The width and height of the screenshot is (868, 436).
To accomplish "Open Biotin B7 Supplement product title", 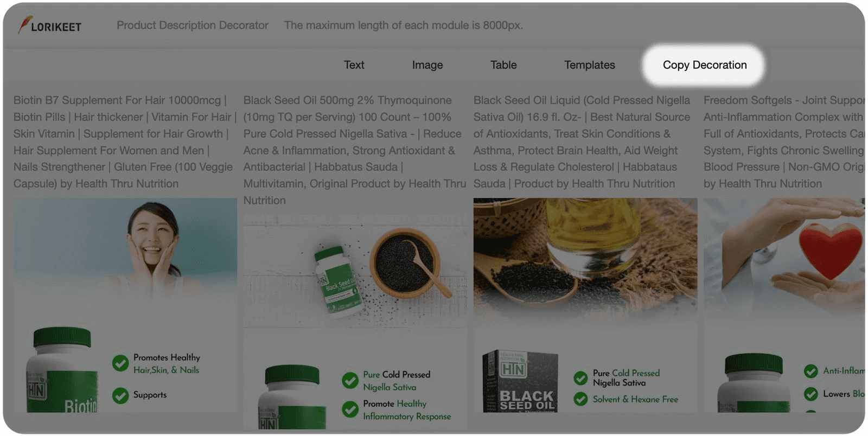I will [x=125, y=142].
